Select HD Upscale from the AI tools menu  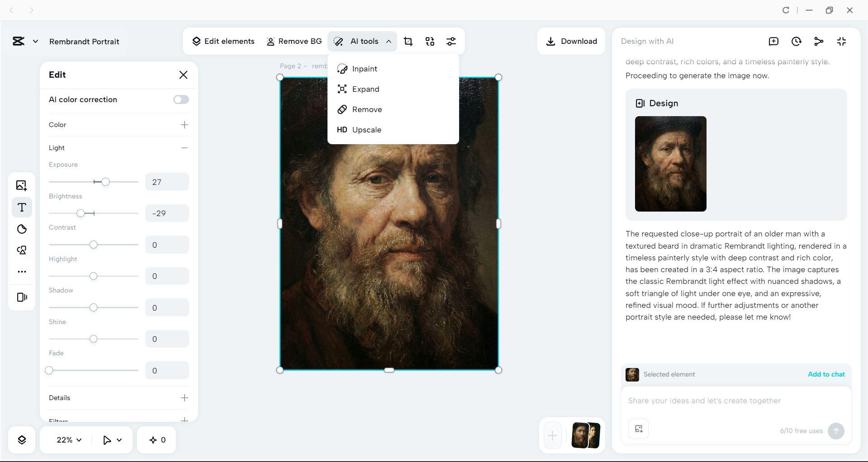(x=367, y=130)
